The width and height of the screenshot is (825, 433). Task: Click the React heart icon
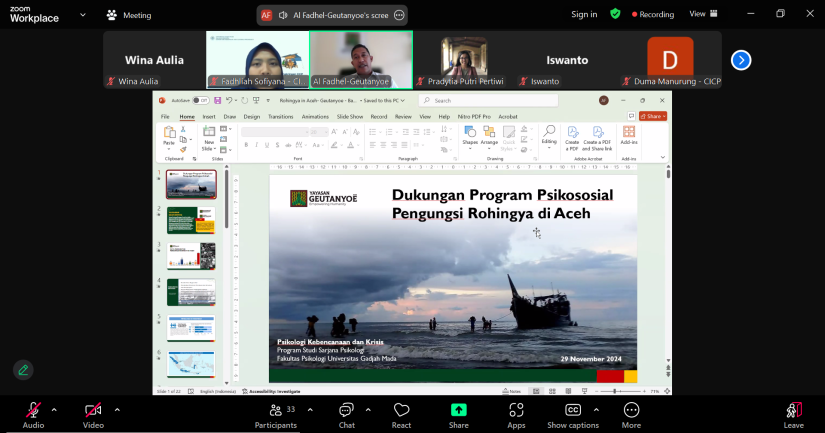[x=402, y=410]
